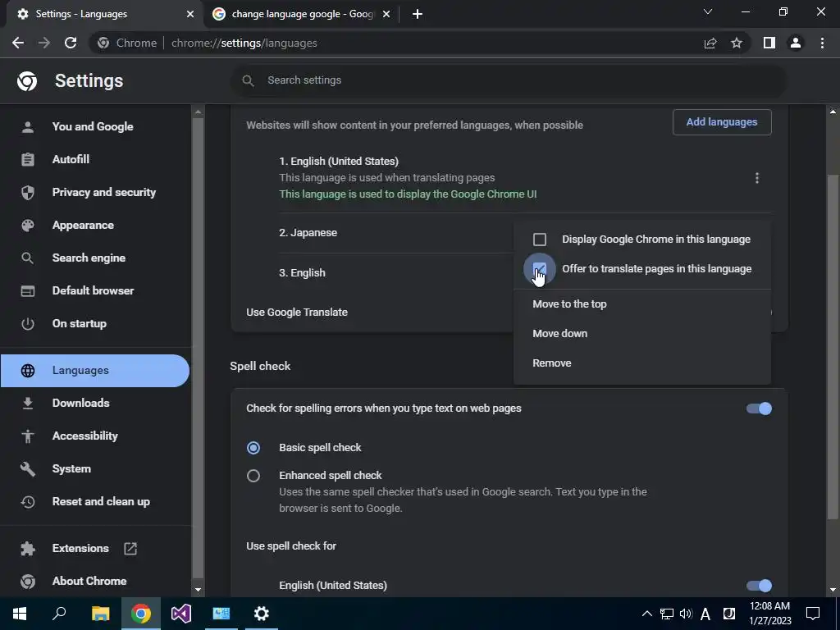The height and width of the screenshot is (630, 840).
Task: Check Display Google Chrome in this language
Action: pyautogui.click(x=540, y=240)
